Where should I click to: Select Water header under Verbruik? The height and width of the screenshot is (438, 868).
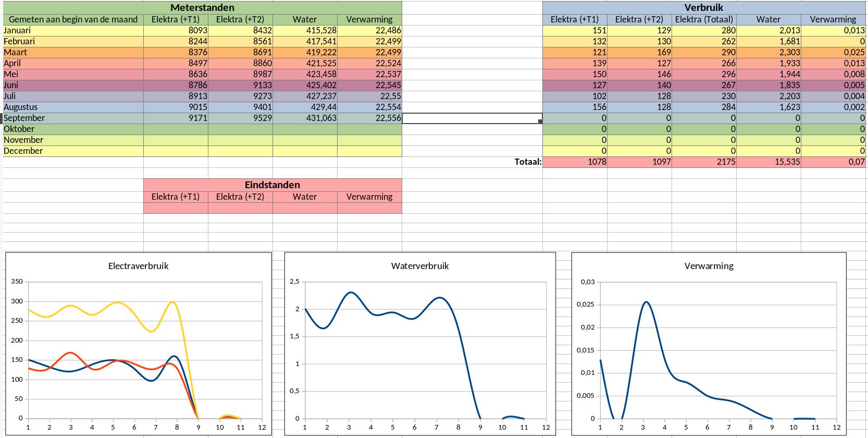pyautogui.click(x=768, y=19)
